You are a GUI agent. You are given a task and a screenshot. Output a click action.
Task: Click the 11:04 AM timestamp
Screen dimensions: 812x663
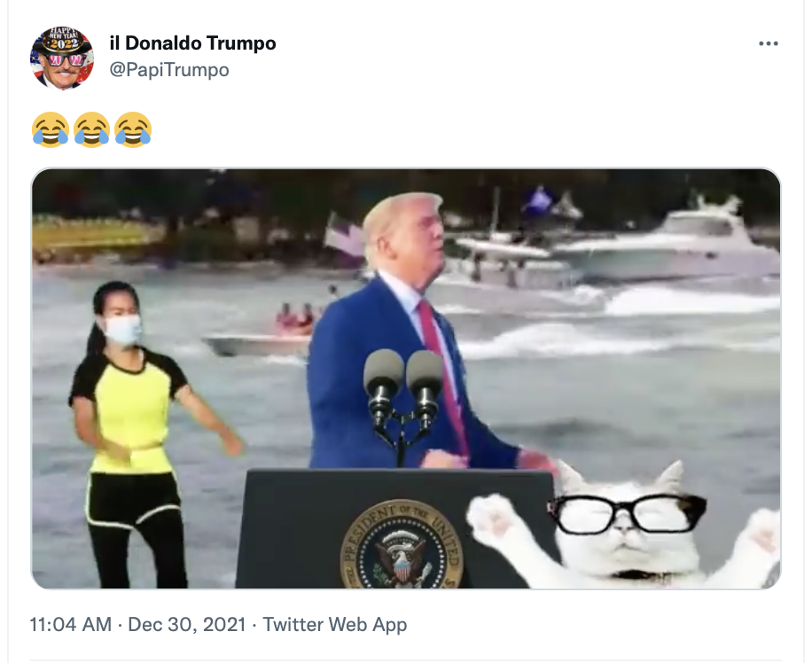(x=70, y=625)
